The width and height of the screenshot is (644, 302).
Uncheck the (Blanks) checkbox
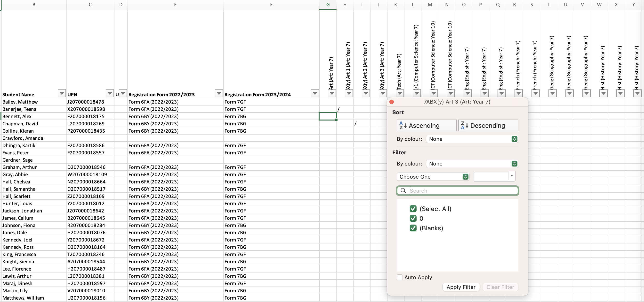pos(413,228)
